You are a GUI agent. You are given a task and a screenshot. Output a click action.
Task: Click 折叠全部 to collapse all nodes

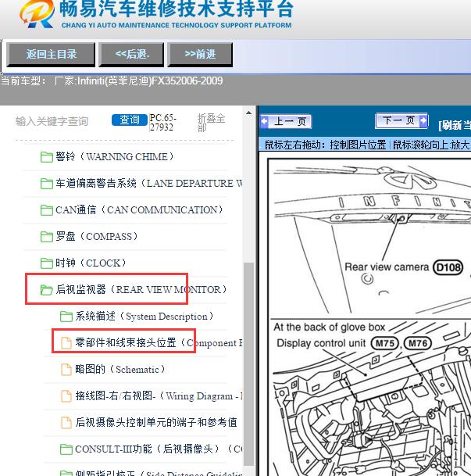coord(211,123)
